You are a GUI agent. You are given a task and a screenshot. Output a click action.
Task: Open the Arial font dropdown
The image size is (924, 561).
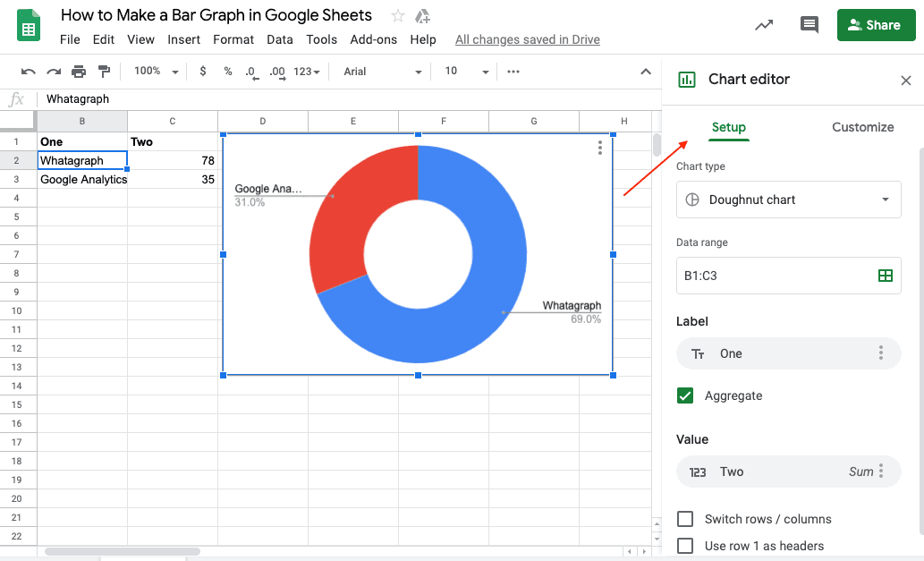click(379, 71)
